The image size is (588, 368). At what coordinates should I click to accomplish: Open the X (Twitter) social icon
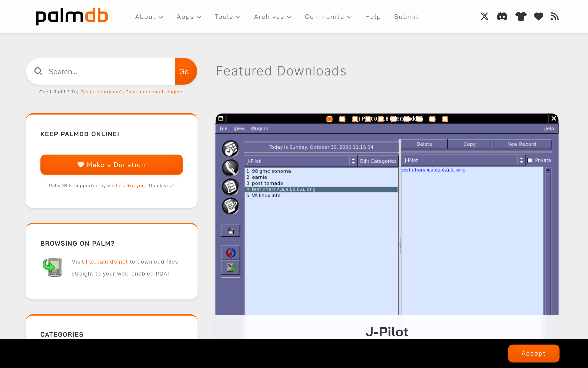coord(484,17)
